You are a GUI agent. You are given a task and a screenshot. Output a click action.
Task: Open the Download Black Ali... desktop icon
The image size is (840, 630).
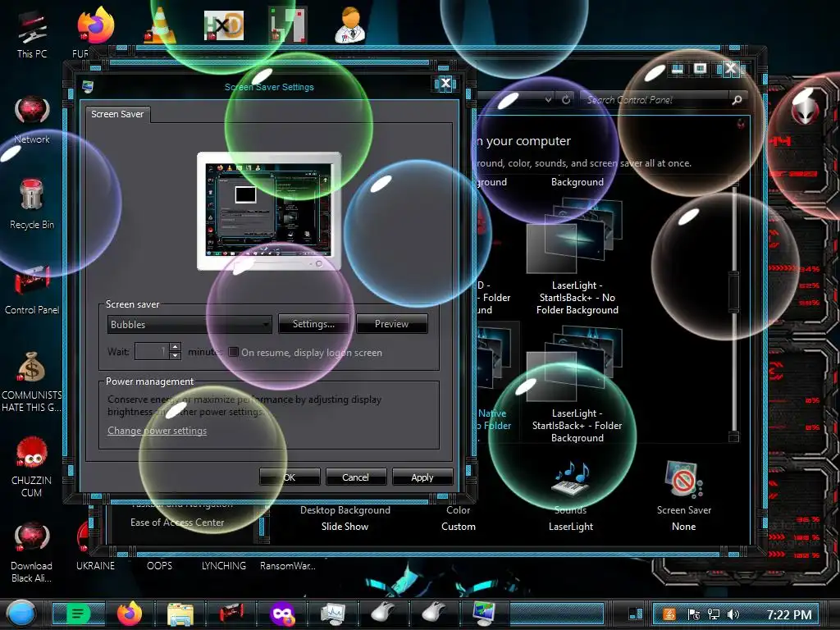(32, 552)
